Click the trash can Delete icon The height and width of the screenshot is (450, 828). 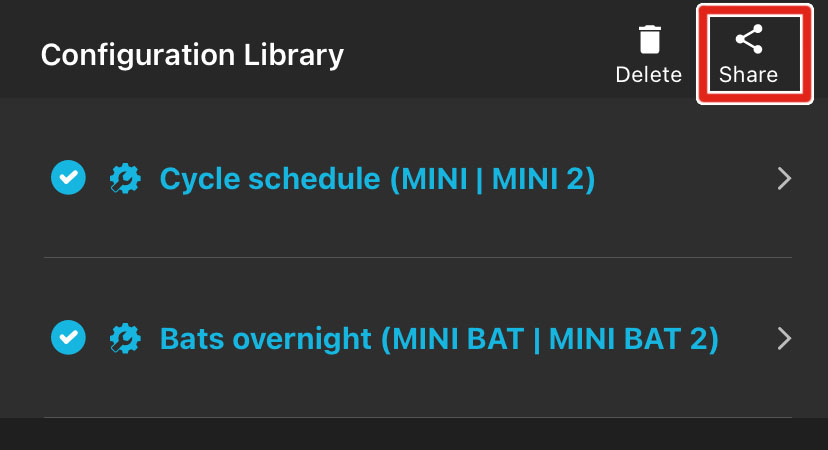click(x=649, y=40)
